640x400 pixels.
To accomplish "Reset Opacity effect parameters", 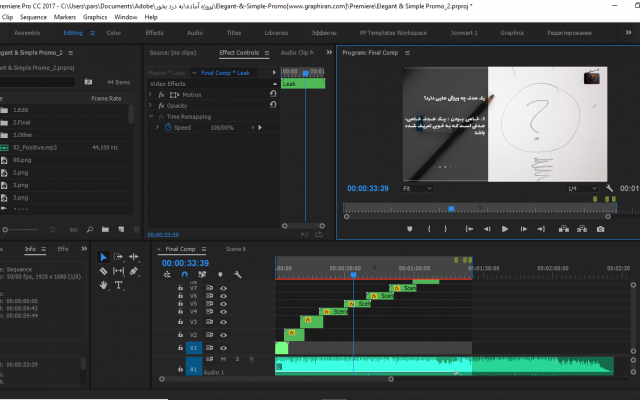I will [273, 105].
